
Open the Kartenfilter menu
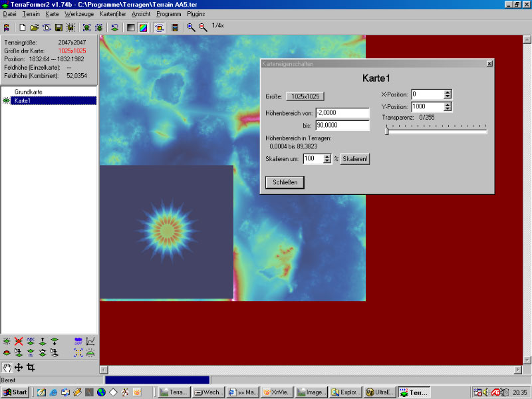pyautogui.click(x=112, y=14)
